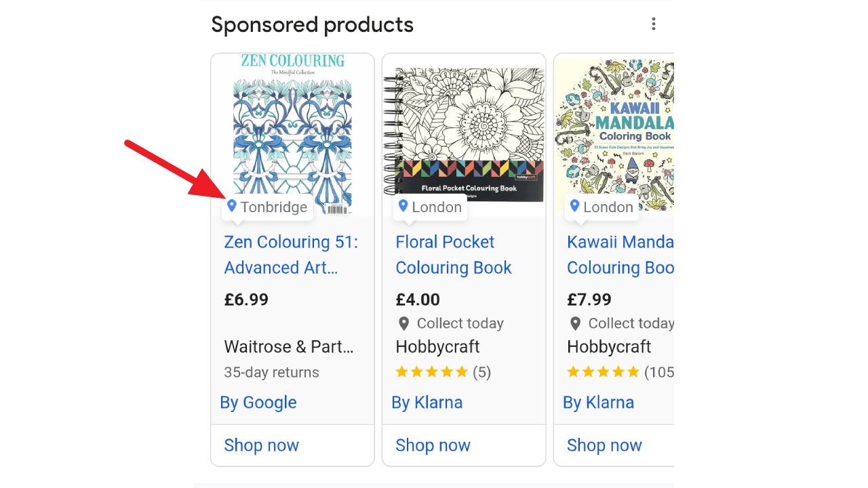Click the Tonbridge location pin icon

[231, 207]
